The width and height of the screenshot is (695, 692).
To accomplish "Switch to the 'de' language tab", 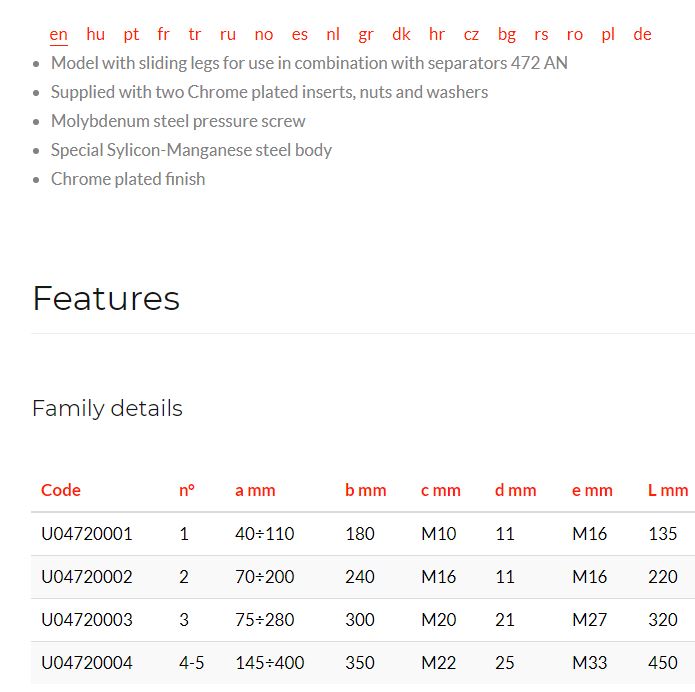I will tap(642, 34).
